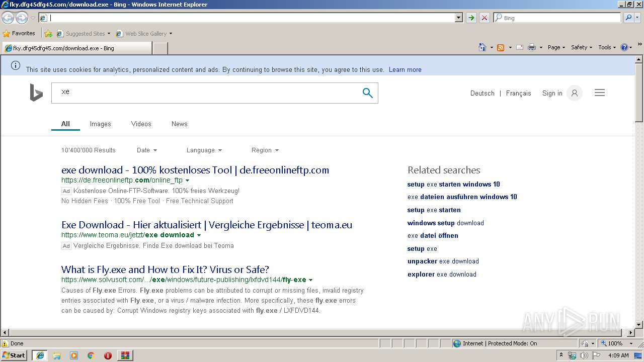Click the Bing logo on the page
644x362 pixels.
pyautogui.click(x=36, y=93)
